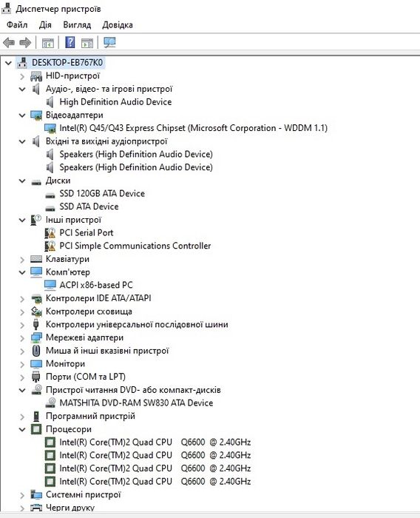Expand the Монітори category
420x518 pixels.
[x=22, y=364]
